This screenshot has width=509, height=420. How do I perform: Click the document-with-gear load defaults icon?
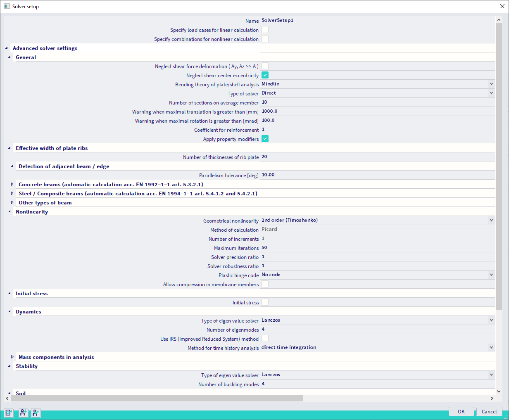pyautogui.click(x=9, y=412)
